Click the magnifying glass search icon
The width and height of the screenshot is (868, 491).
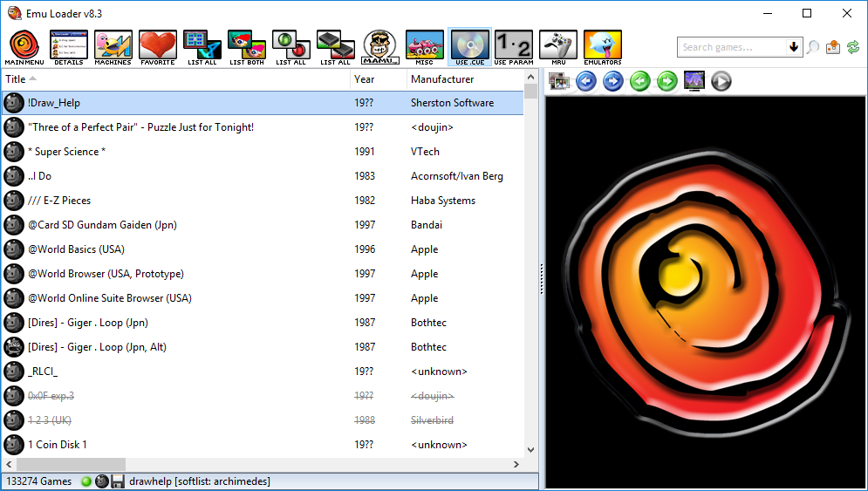click(x=813, y=47)
